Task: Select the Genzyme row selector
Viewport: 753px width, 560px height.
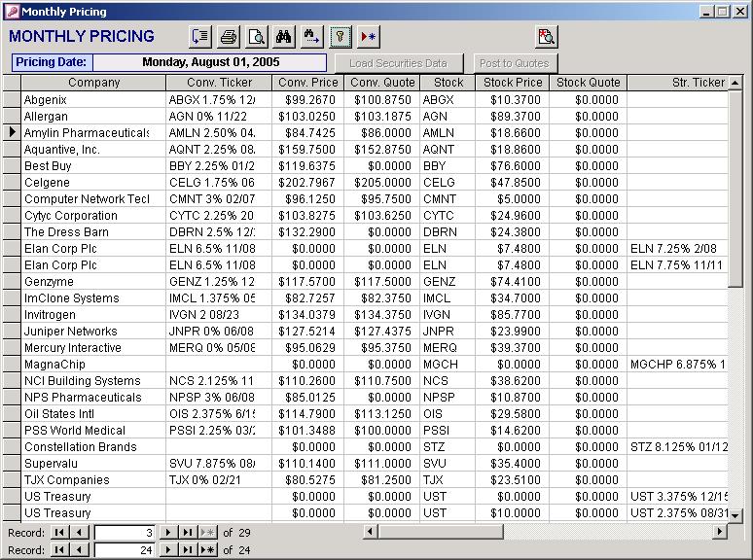Action: tap(12, 282)
